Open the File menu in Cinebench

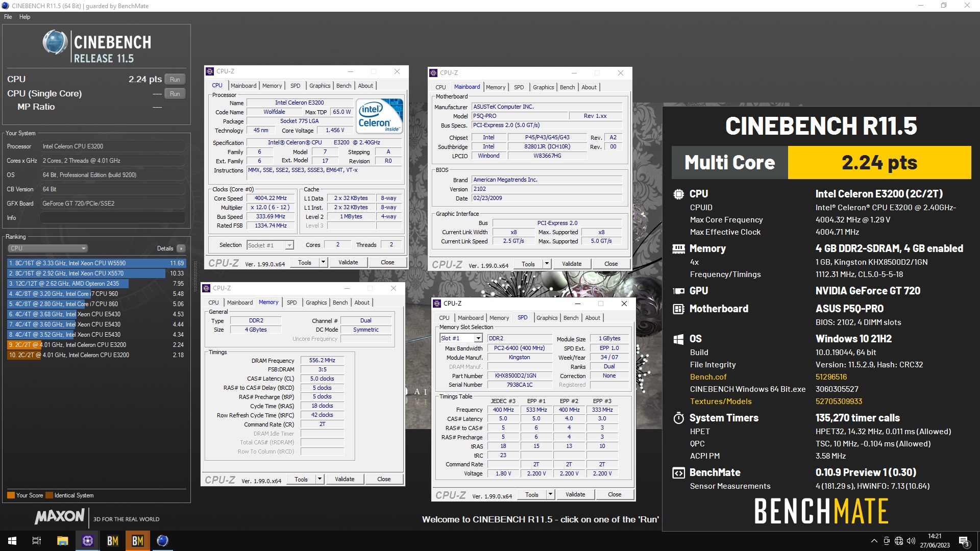pyautogui.click(x=8, y=17)
